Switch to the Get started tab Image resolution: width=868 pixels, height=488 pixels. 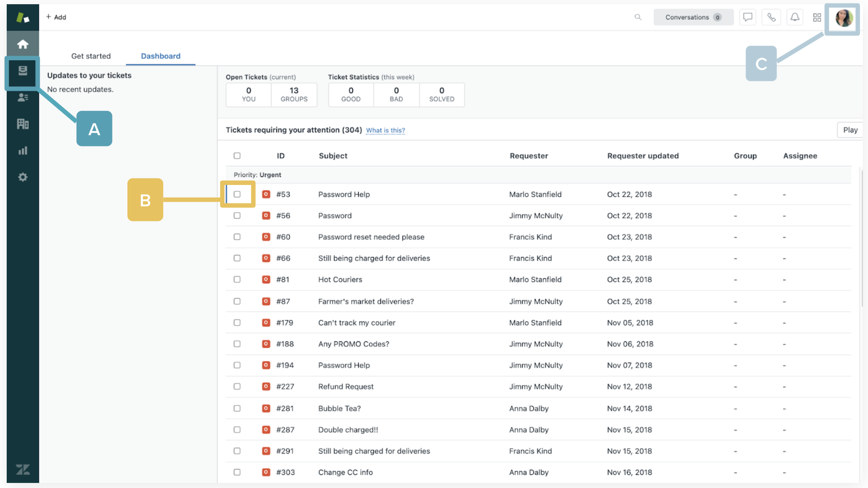click(x=91, y=56)
